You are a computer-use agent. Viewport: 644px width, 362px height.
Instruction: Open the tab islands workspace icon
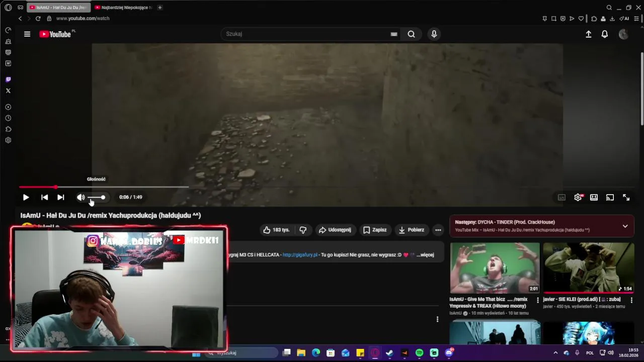(x=20, y=8)
